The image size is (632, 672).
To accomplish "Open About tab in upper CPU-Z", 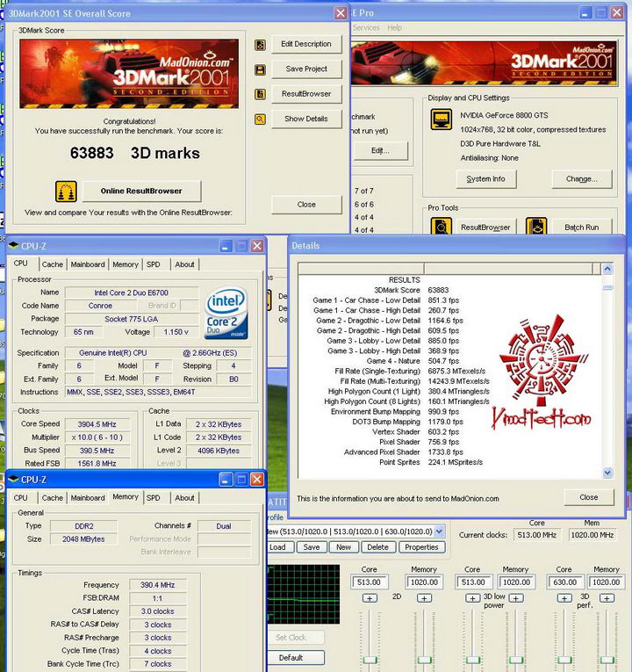I will point(184,264).
